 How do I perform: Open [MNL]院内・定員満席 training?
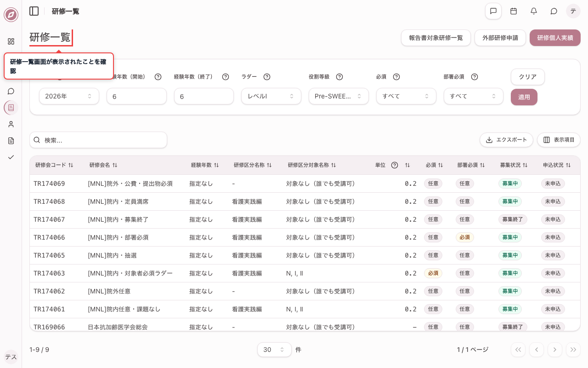118,201
